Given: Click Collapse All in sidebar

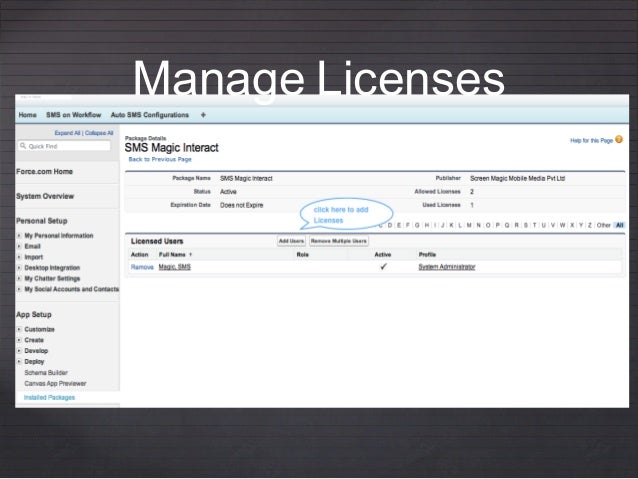Looking at the screenshot, I should (99, 133).
